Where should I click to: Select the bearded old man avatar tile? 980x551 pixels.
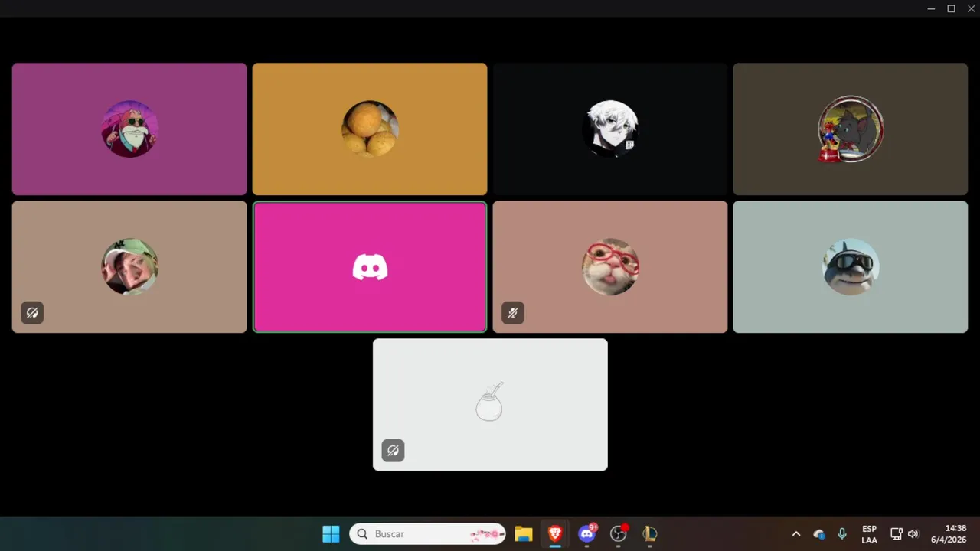click(129, 129)
